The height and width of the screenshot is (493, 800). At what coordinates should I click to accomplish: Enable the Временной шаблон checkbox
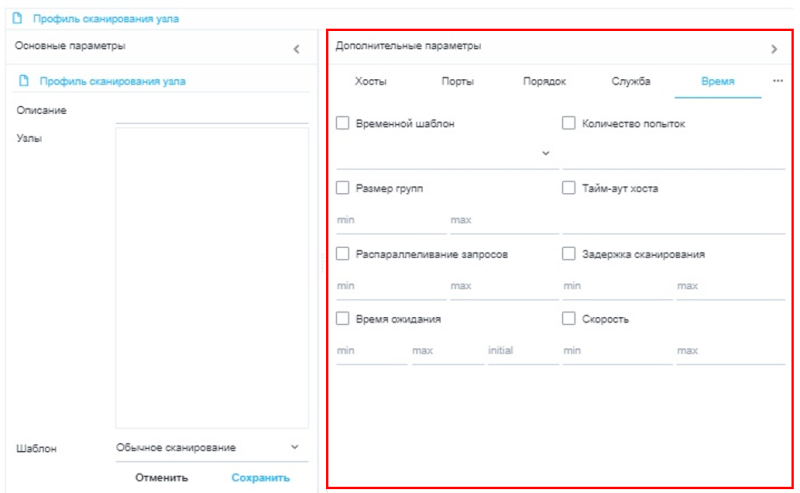[x=343, y=124]
